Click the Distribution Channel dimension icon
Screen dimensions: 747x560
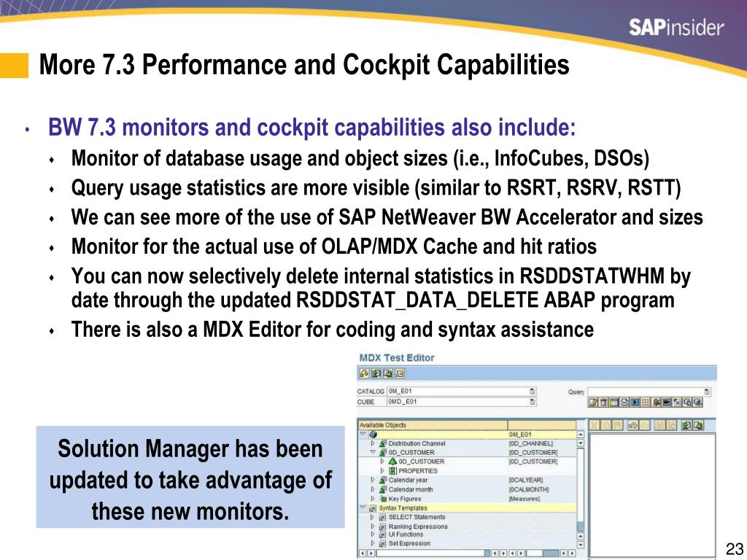click(383, 443)
